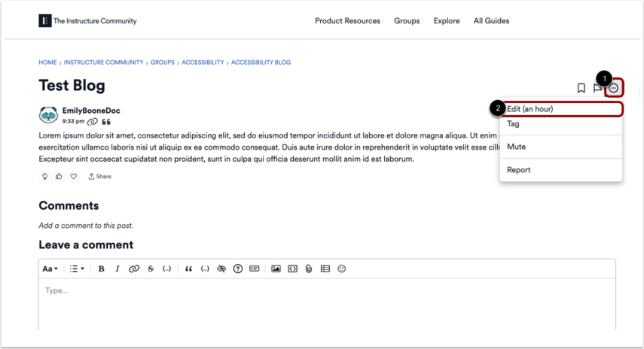Attach a file with the paperclip icon
Viewport: 644px width, 349px height.
[309, 269]
